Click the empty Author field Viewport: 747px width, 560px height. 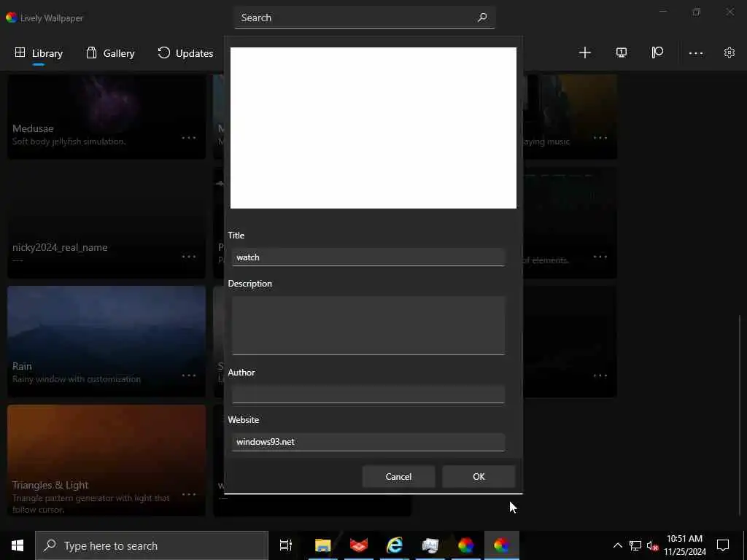(x=368, y=394)
